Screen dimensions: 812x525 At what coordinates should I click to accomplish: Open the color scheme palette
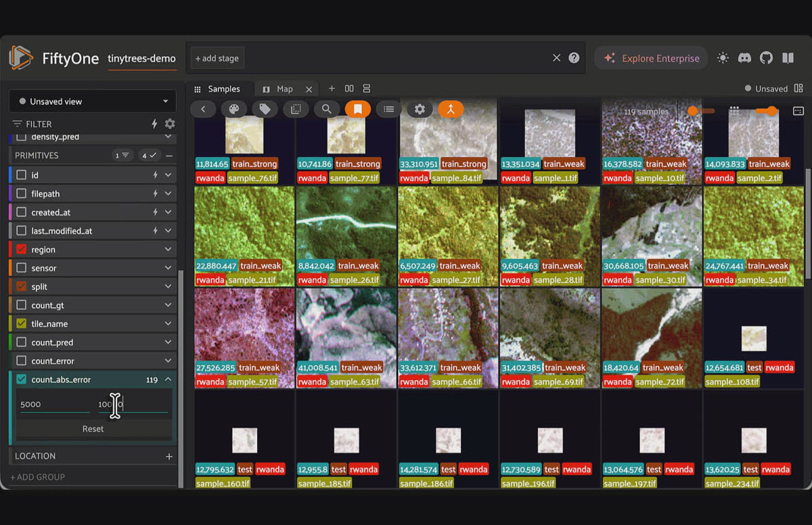pyautogui.click(x=234, y=109)
